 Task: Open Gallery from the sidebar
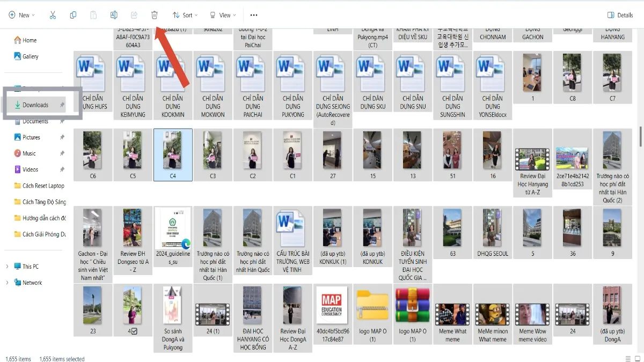coord(30,56)
